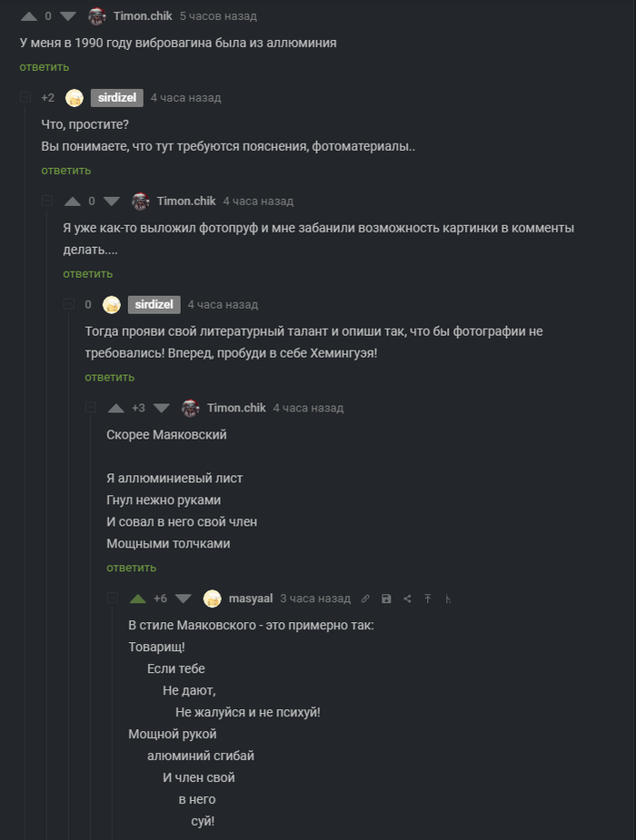Jump to parent comment arrow on masyaal's comment

point(428,598)
